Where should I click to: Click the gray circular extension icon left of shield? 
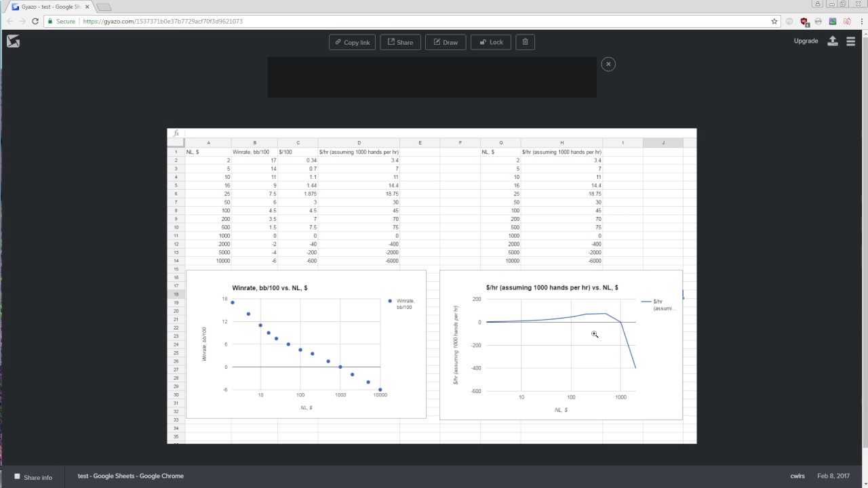789,21
